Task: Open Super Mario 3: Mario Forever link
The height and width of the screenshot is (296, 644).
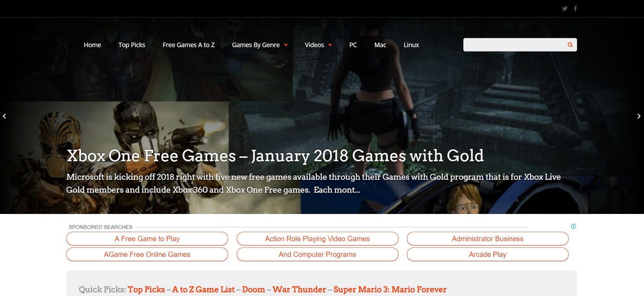Action: [390, 290]
